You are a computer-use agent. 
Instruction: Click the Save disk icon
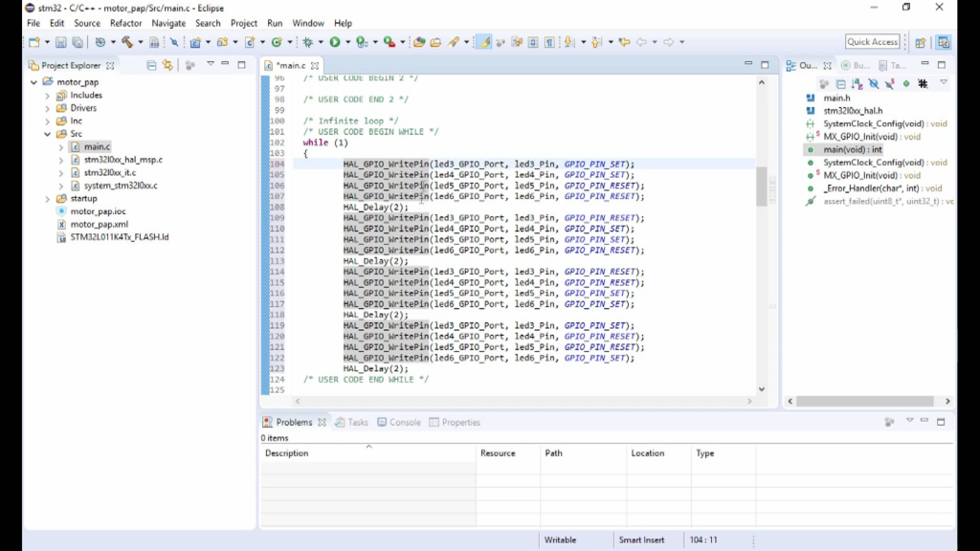60,42
